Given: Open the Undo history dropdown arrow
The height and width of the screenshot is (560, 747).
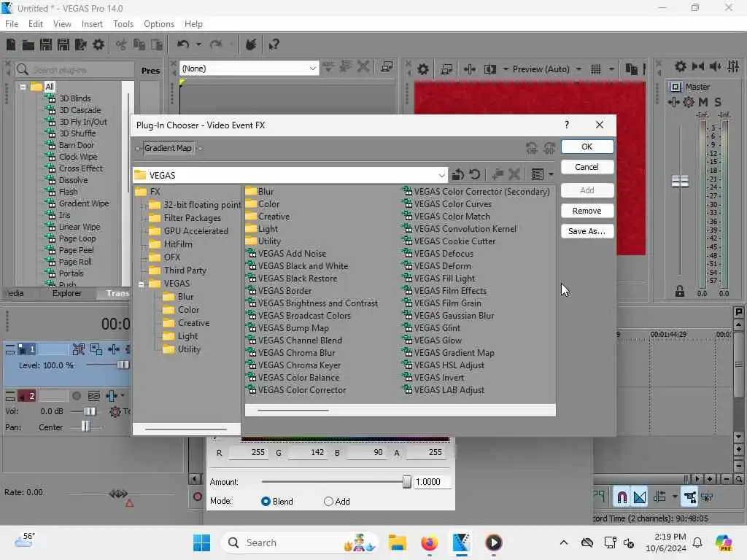Looking at the screenshot, I should coord(198,44).
